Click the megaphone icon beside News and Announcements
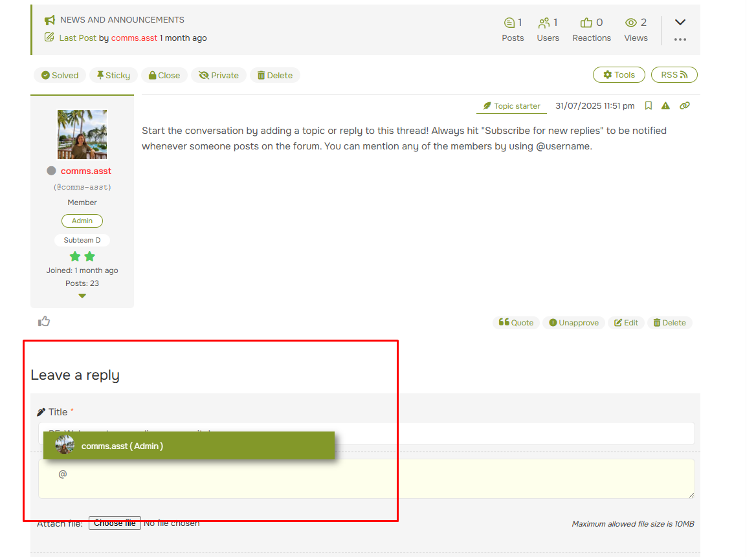The height and width of the screenshot is (557, 756). pos(50,20)
